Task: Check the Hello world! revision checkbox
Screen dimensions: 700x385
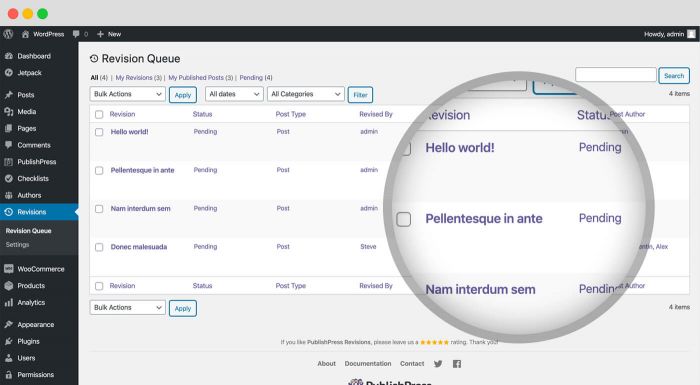Action: tap(99, 132)
